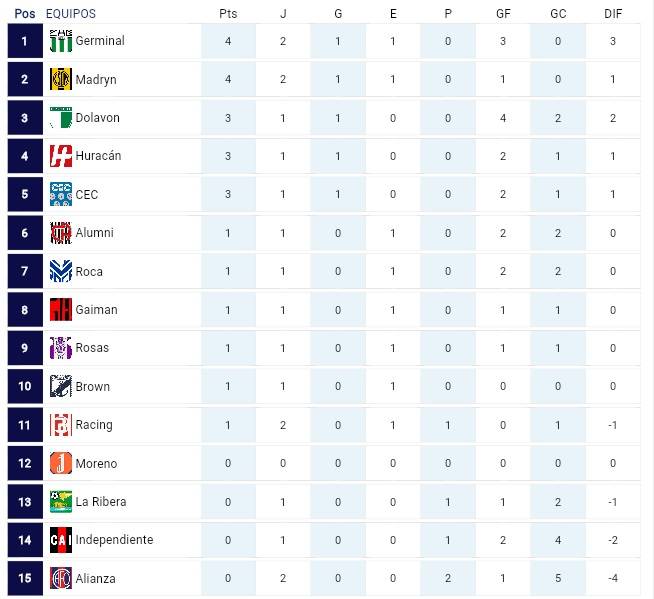
Task: Click the GF column header
Action: [x=503, y=14]
